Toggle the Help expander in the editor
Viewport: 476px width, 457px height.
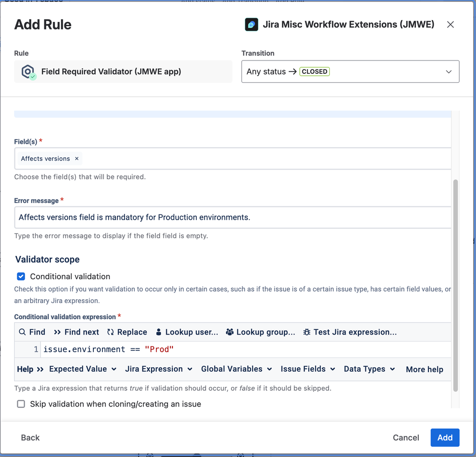click(30, 369)
